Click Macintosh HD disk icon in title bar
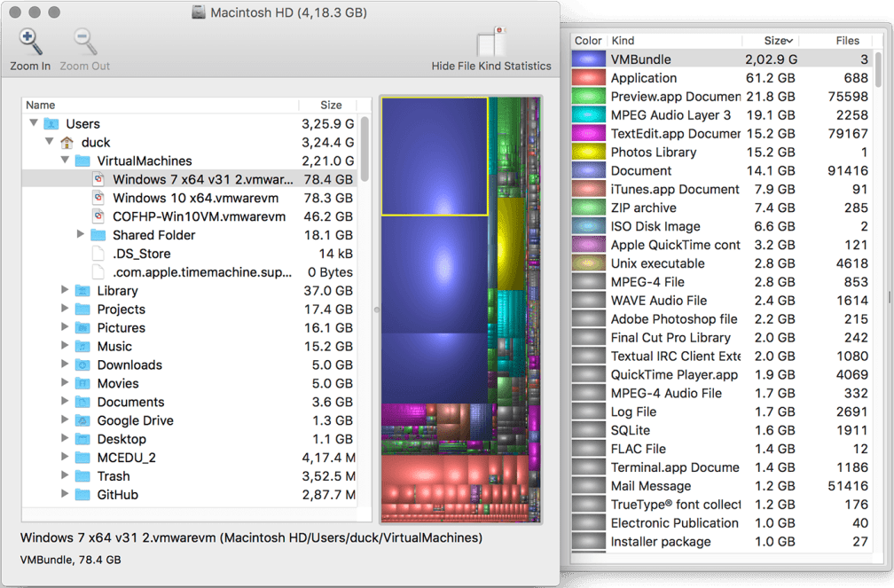 click(x=199, y=12)
